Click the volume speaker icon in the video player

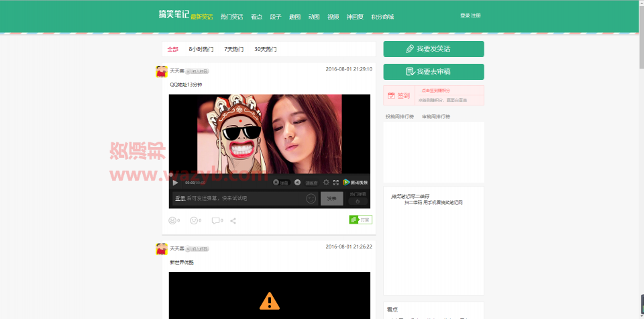point(297,183)
